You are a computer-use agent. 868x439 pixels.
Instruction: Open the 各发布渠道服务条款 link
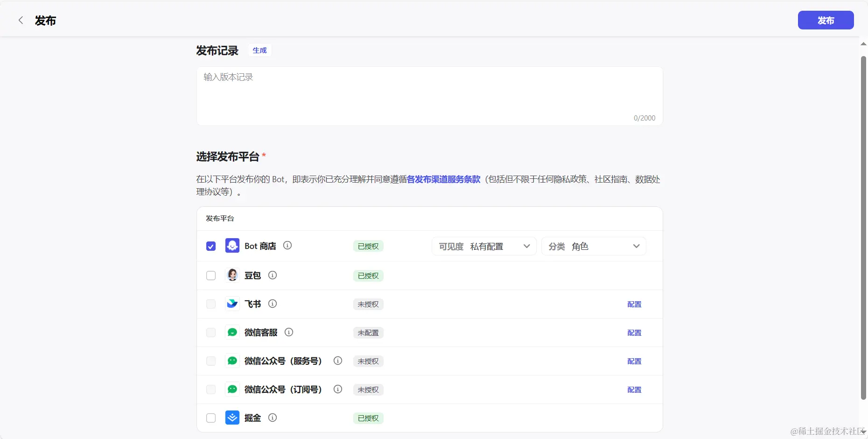[443, 179]
